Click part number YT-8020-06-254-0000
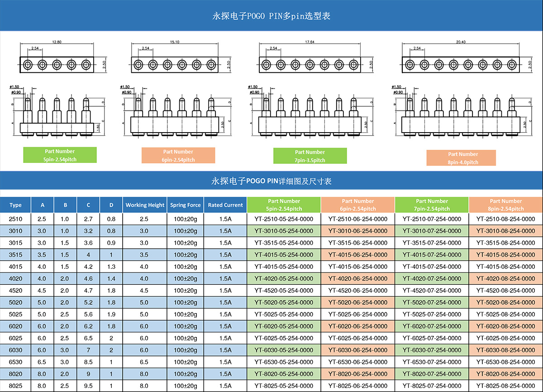The height and width of the screenshot is (392, 543). point(358,374)
